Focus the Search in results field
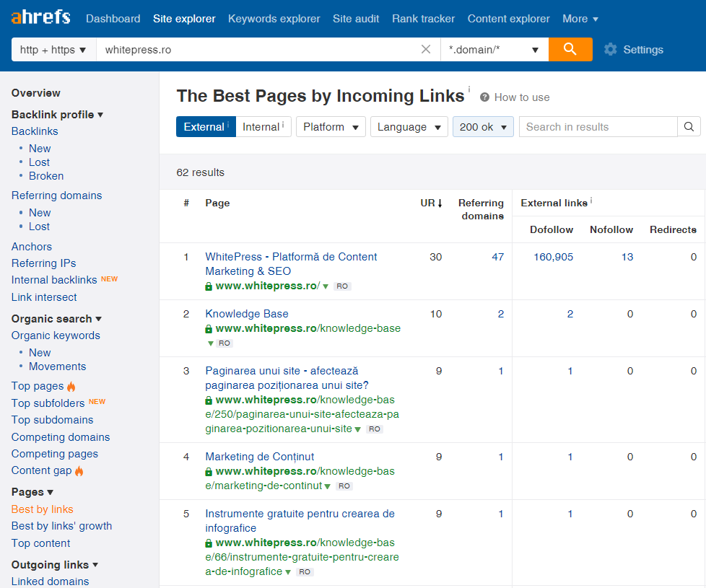Viewport: 706px width, 588px height. point(598,127)
